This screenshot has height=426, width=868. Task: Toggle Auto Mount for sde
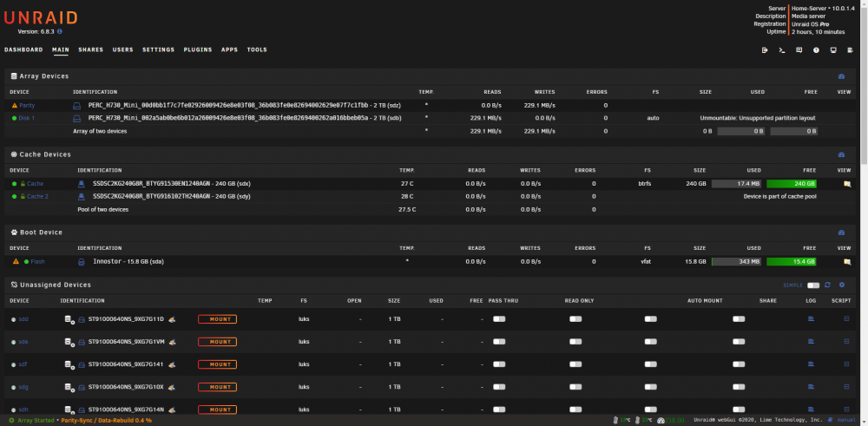click(x=650, y=342)
